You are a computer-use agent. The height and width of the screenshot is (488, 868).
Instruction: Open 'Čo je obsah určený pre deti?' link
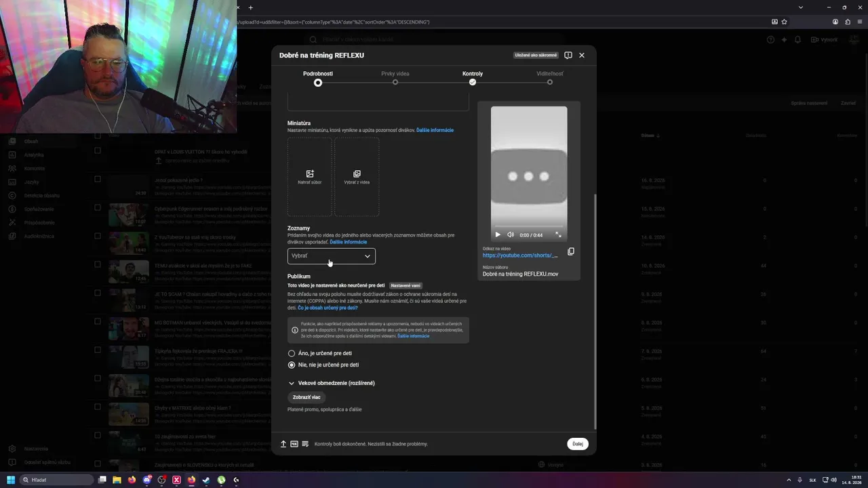pos(328,308)
